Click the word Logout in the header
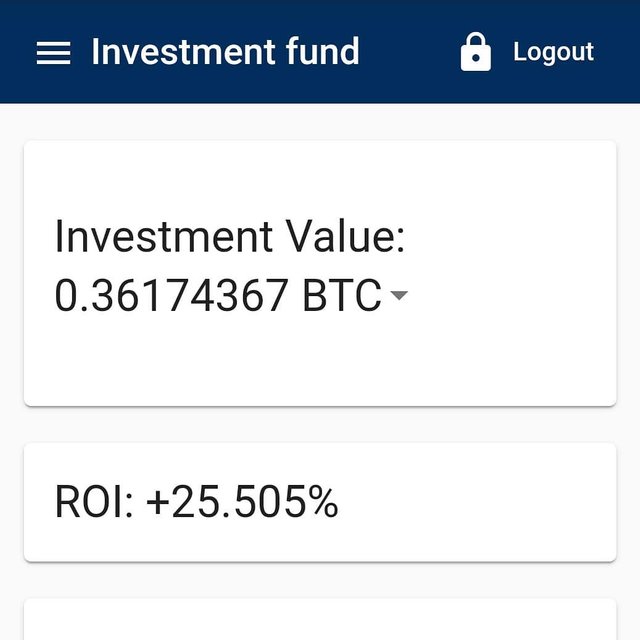Viewport: 640px width, 640px height. point(553,52)
